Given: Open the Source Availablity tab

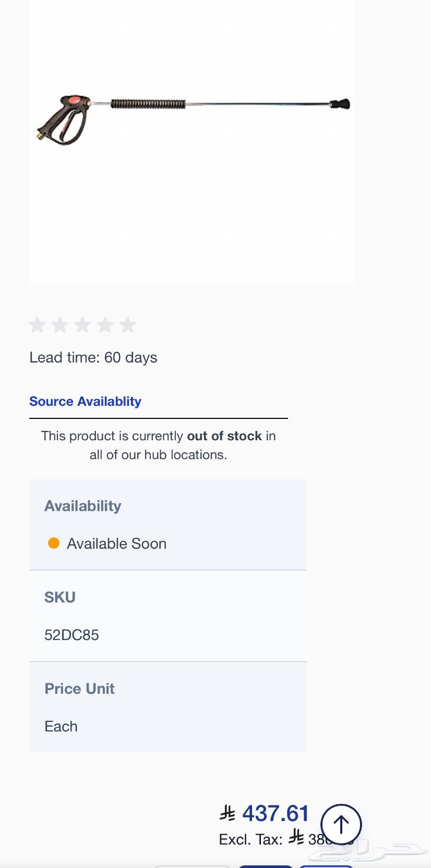Looking at the screenshot, I should point(85,401).
